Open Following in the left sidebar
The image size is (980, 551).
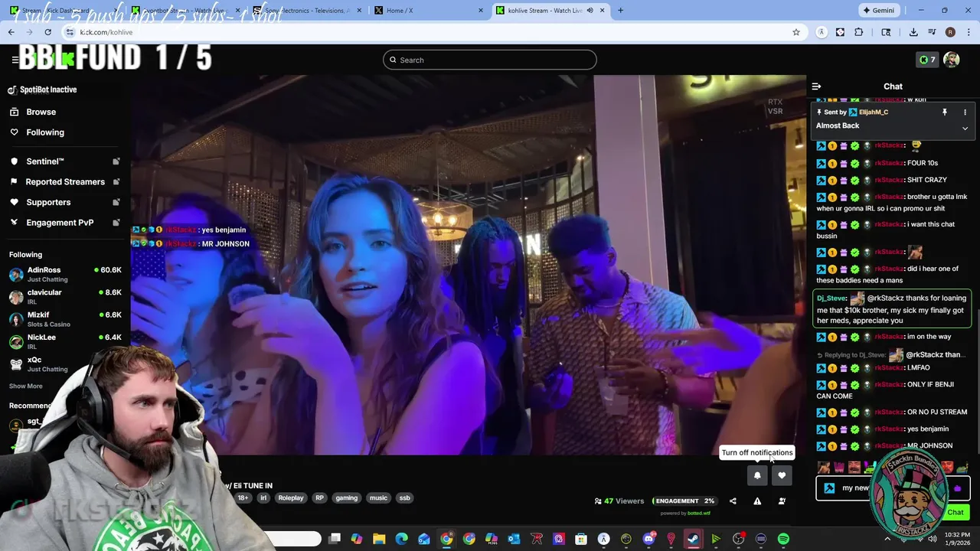45,132
